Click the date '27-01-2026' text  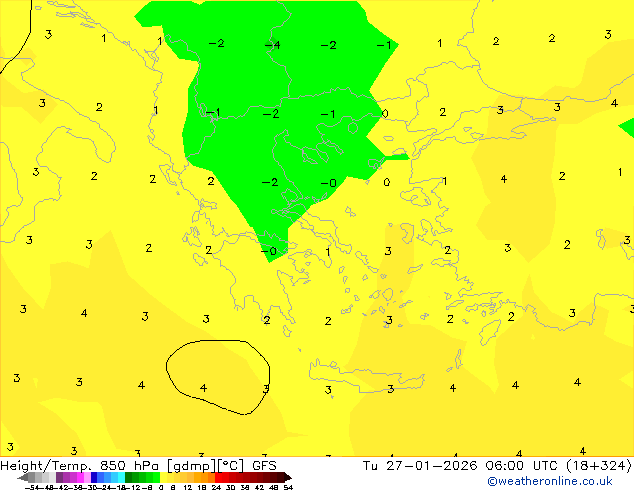coord(432,466)
